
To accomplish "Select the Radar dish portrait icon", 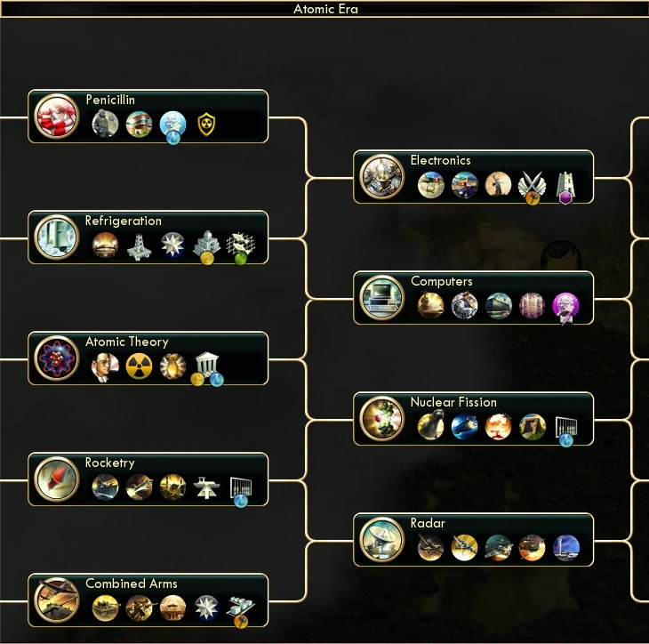I will tap(381, 539).
